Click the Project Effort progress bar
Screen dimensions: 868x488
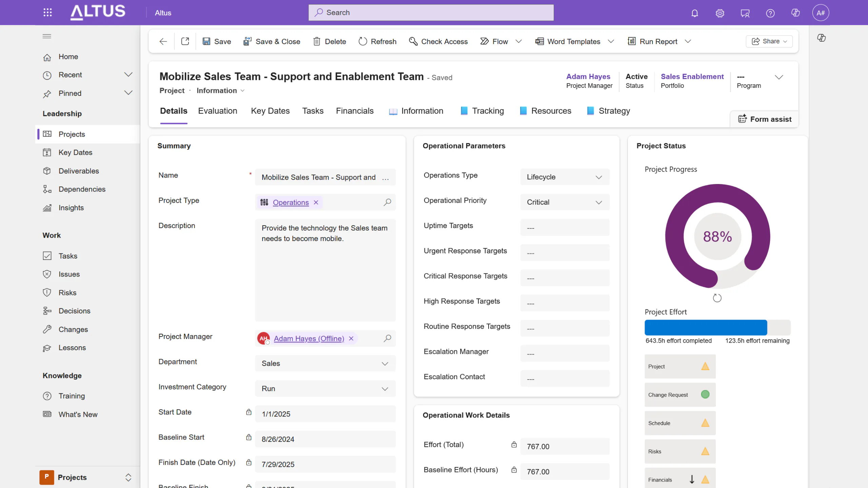click(x=717, y=327)
